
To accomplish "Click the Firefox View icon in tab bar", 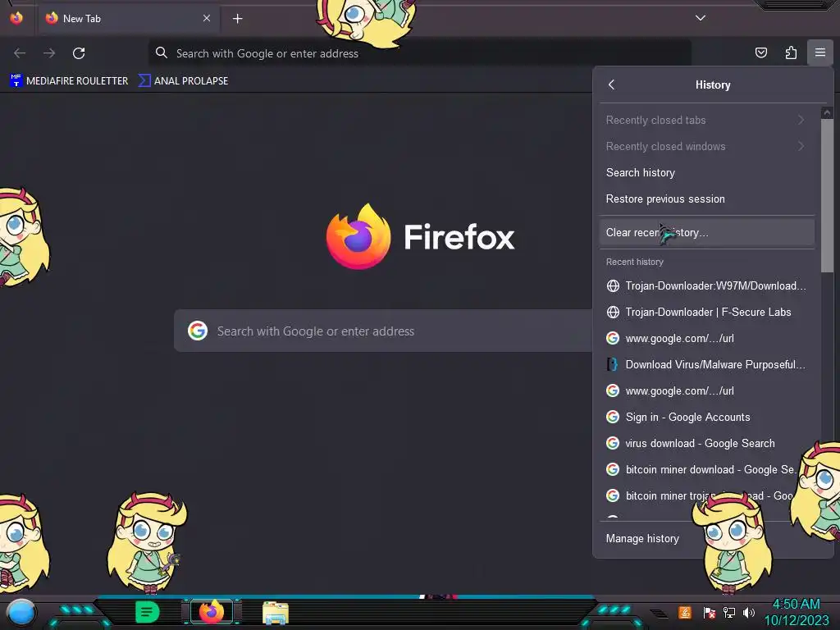I will [16, 18].
